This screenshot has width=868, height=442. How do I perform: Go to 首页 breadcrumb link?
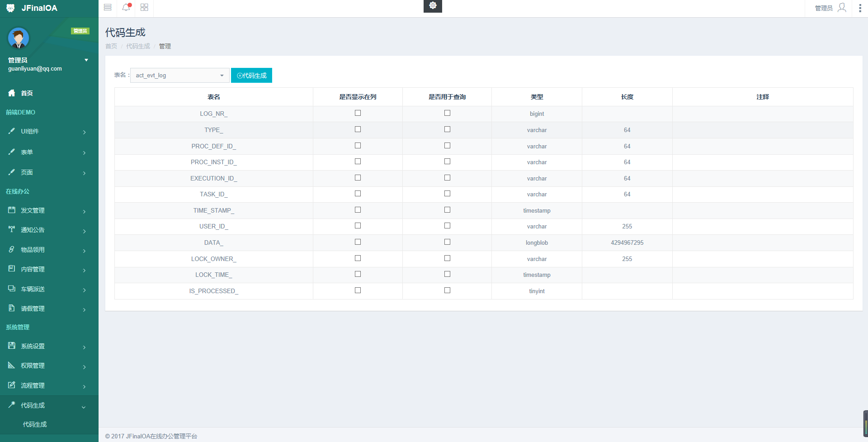(111, 46)
